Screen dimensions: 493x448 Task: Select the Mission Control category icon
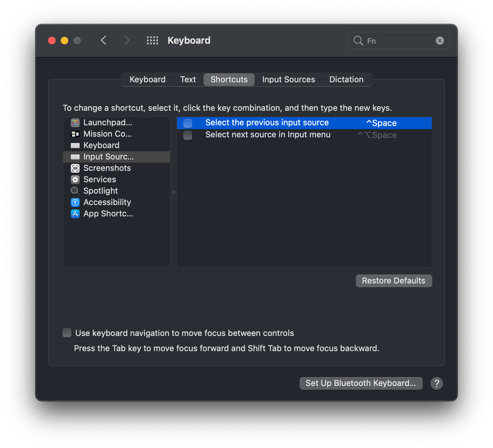click(x=75, y=134)
